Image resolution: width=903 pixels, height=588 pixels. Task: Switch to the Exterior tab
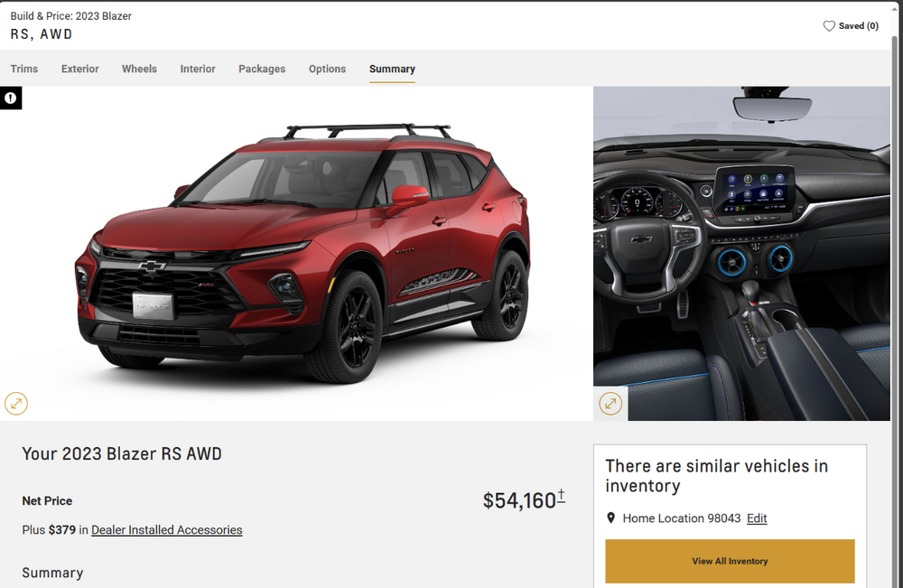pyautogui.click(x=80, y=69)
